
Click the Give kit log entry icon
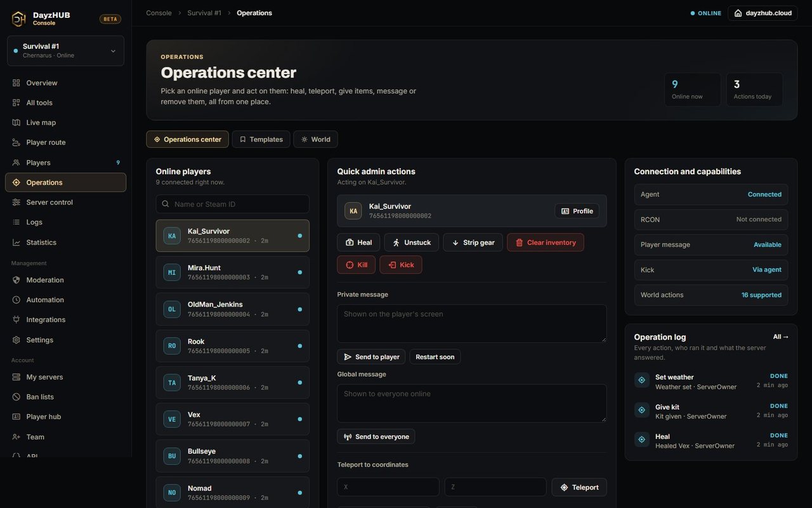click(x=642, y=410)
